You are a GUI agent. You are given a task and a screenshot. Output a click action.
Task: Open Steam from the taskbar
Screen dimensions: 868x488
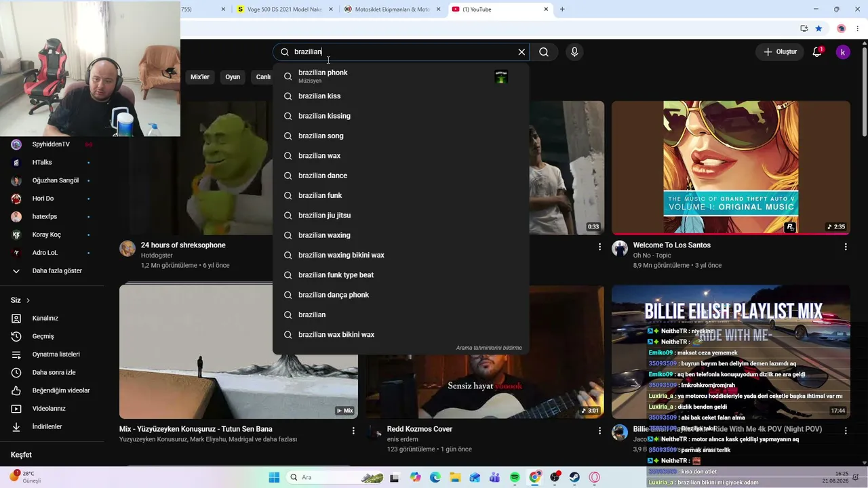(x=574, y=477)
